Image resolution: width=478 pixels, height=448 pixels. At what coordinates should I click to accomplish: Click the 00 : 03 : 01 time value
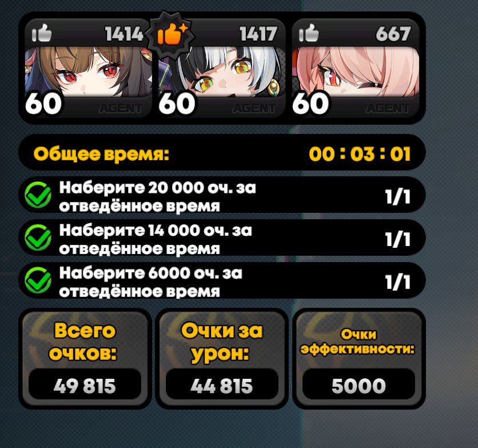point(360,154)
